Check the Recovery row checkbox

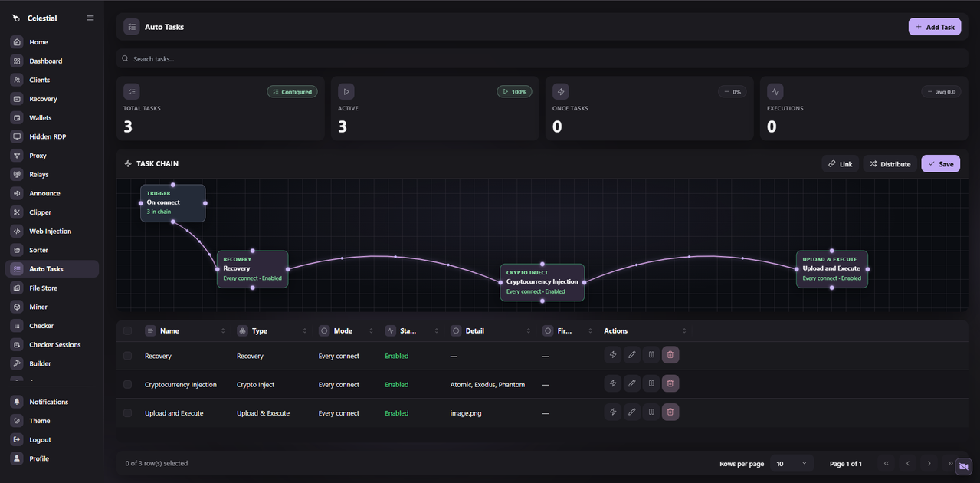[x=127, y=356]
